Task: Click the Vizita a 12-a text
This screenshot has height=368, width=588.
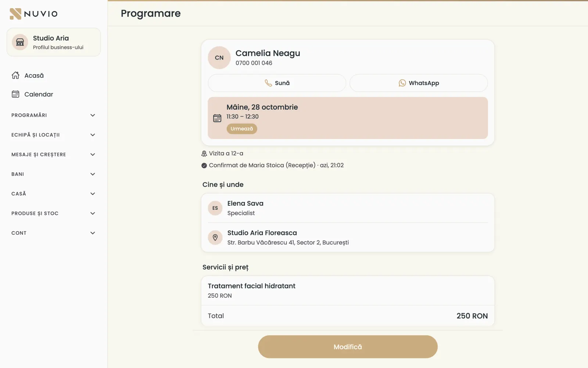Action: [226, 153]
